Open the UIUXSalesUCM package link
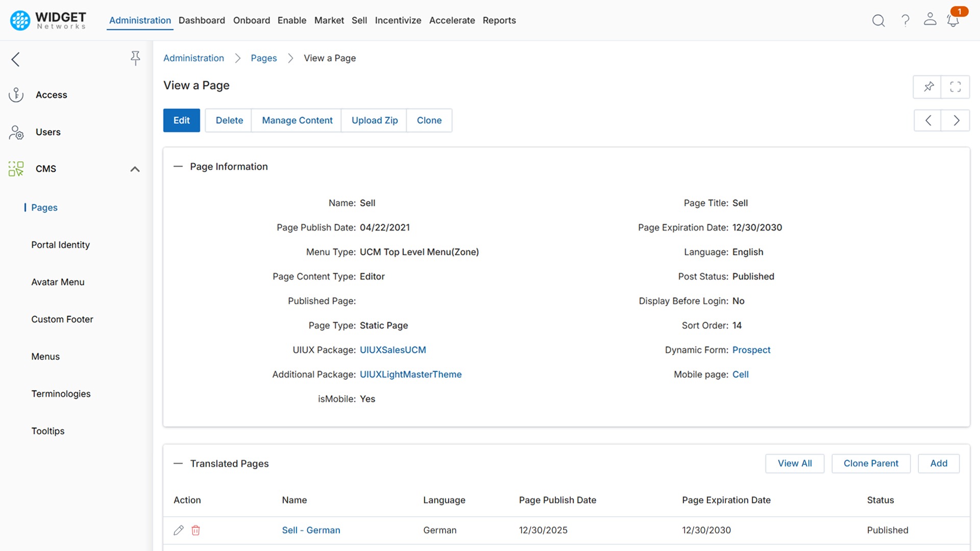The height and width of the screenshot is (551, 980). tap(393, 350)
